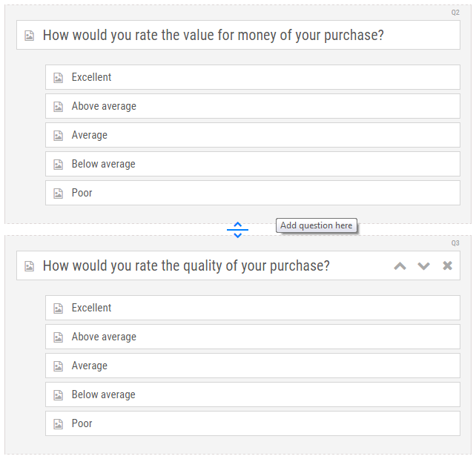
Task: Click image icon on Q3 Excellent answer
Action: [x=59, y=308]
